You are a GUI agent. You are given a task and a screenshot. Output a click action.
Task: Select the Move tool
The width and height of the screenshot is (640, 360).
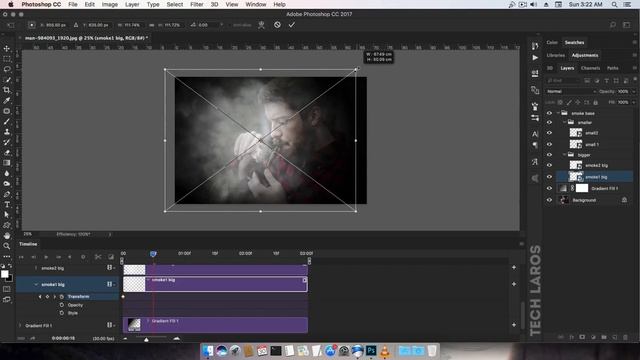7,49
